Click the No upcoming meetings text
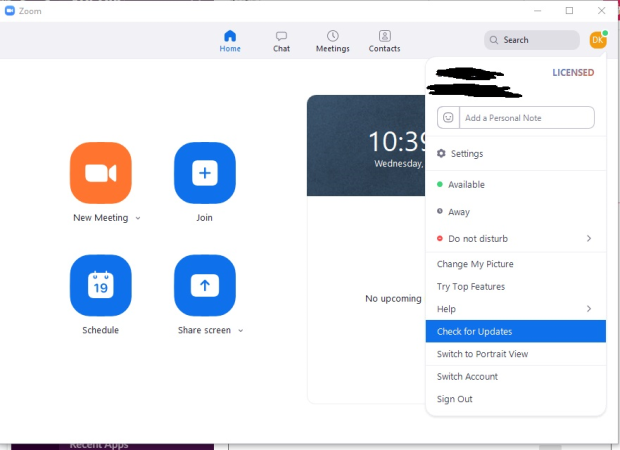This screenshot has height=450, width=620. click(393, 299)
